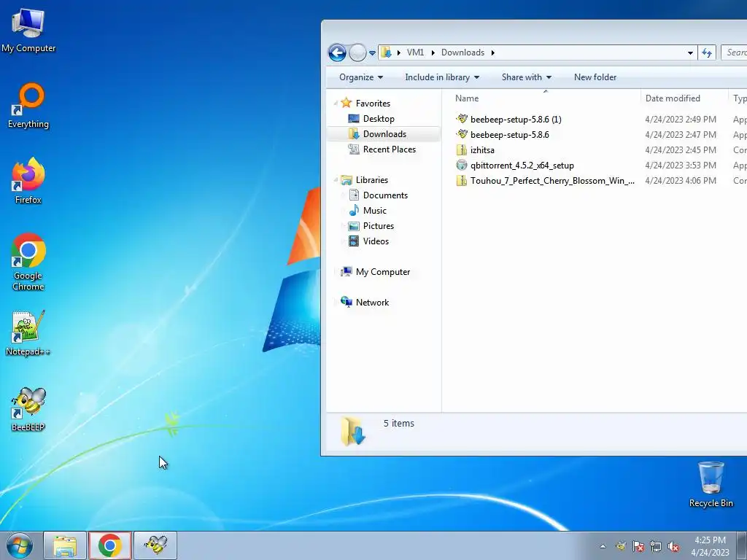Click the 4/24/2023 2:45 PM date cell

pos(681,150)
